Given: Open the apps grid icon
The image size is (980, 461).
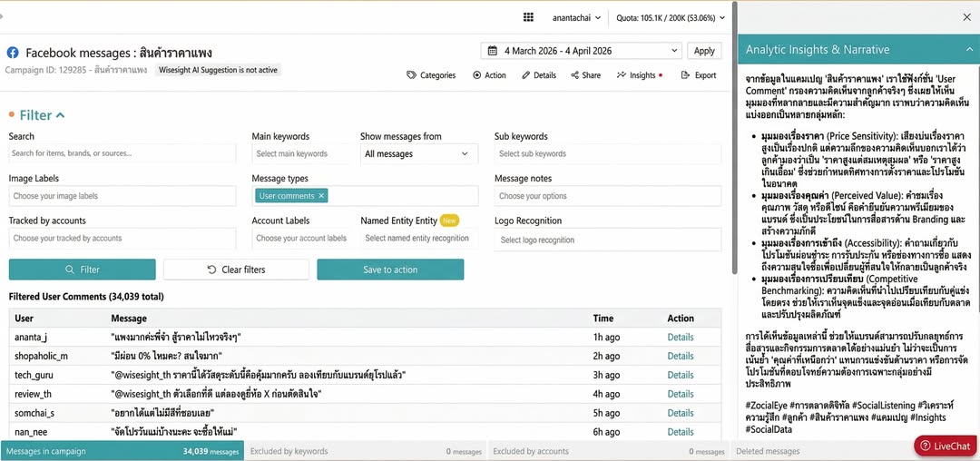Looking at the screenshot, I should [x=529, y=17].
